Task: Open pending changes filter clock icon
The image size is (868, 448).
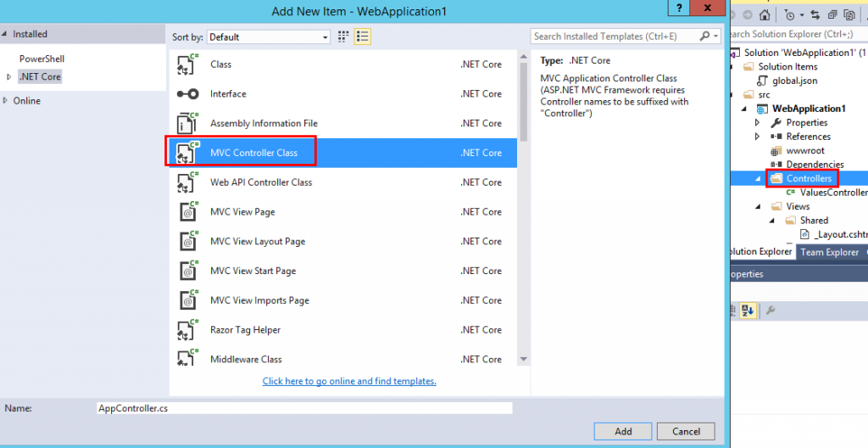Action: (790, 15)
